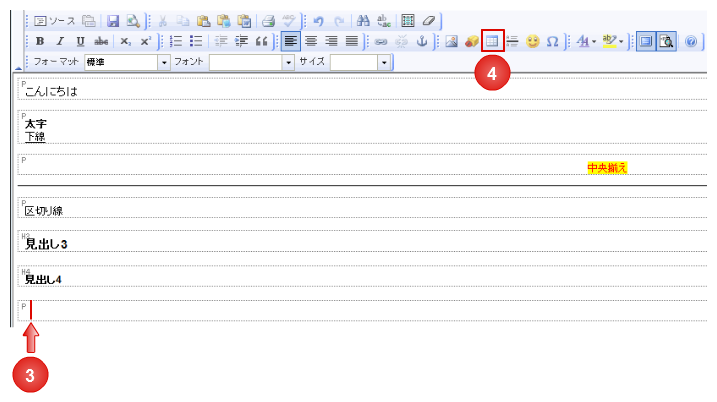
Task: Open the フォント dropdown
Action: pyautogui.click(x=289, y=62)
